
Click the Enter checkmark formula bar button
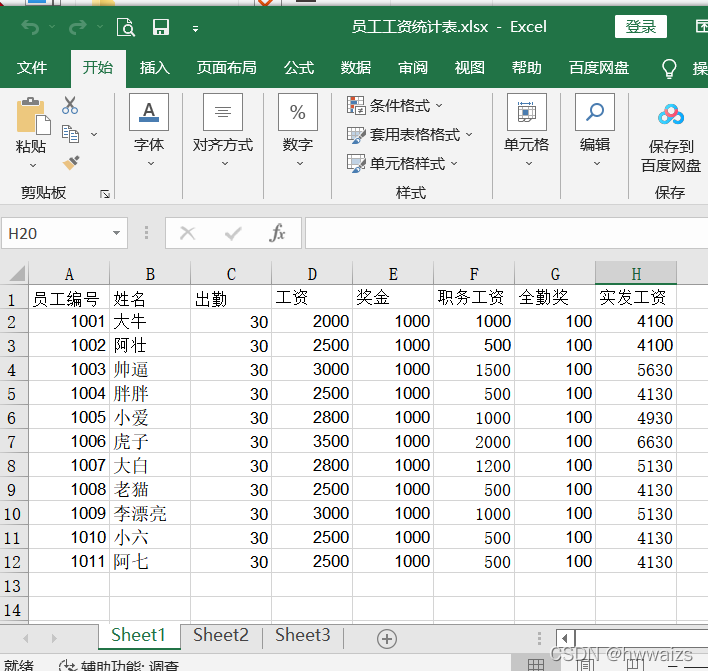(x=233, y=233)
